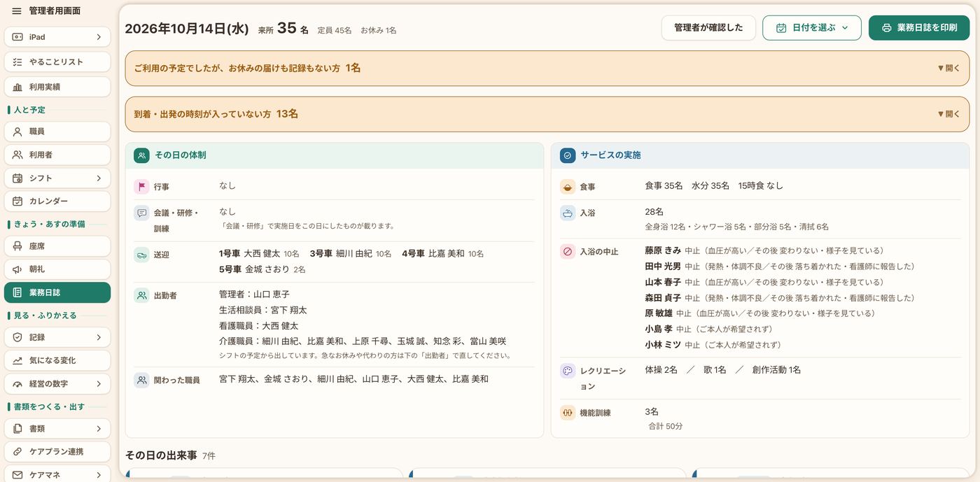Expand the 経営の数字 submenu chevron
Image resolution: width=980 pixels, height=482 pixels.
point(99,384)
